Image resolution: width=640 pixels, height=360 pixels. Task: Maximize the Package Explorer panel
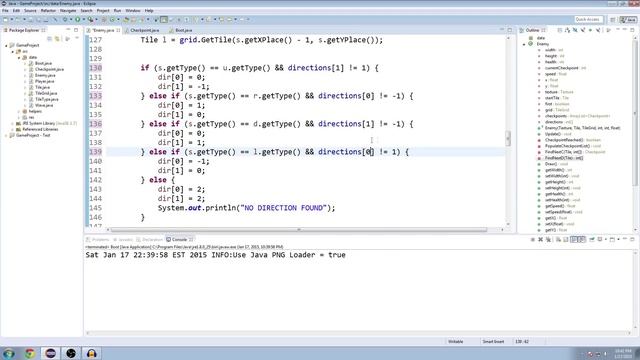(x=76, y=30)
